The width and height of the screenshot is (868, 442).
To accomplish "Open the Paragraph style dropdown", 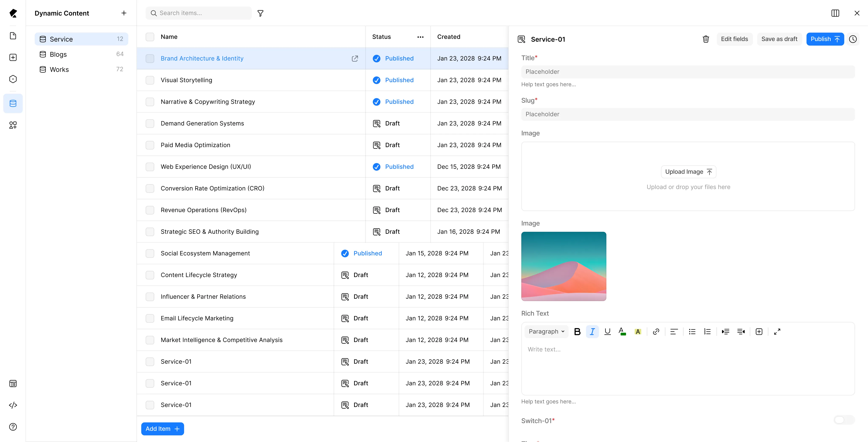I will (x=546, y=332).
